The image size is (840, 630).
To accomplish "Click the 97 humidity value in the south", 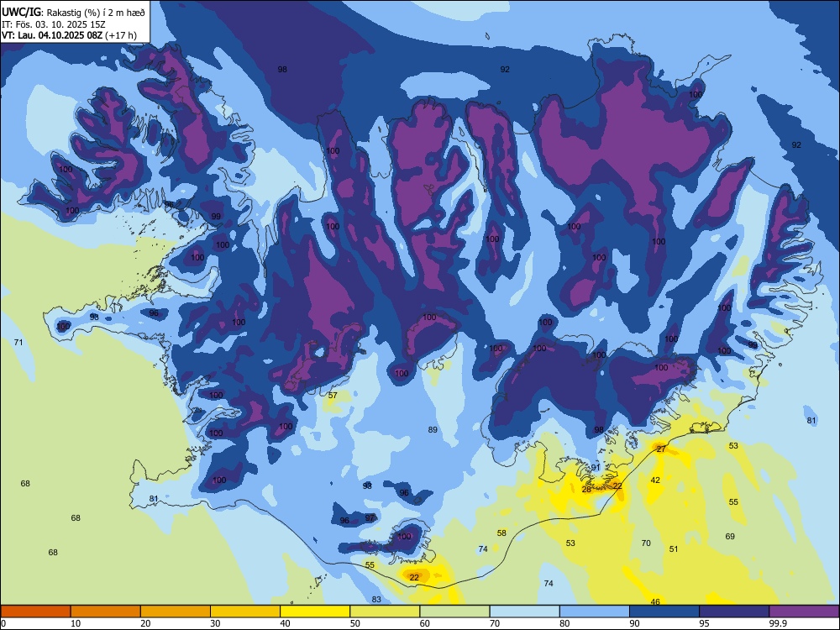I will click(x=370, y=518).
